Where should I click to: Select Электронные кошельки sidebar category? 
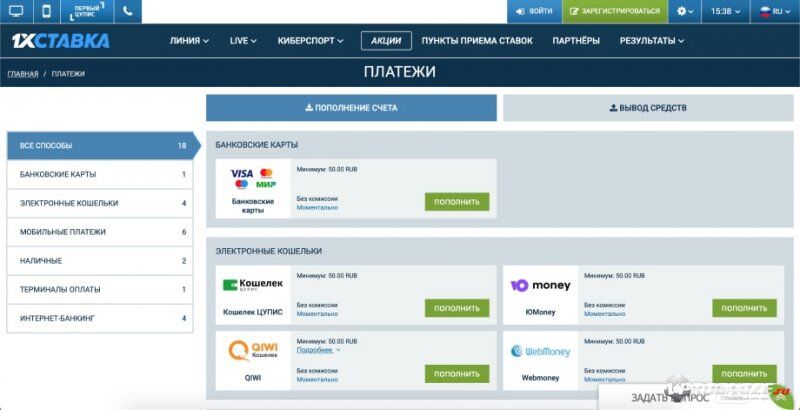[101, 203]
